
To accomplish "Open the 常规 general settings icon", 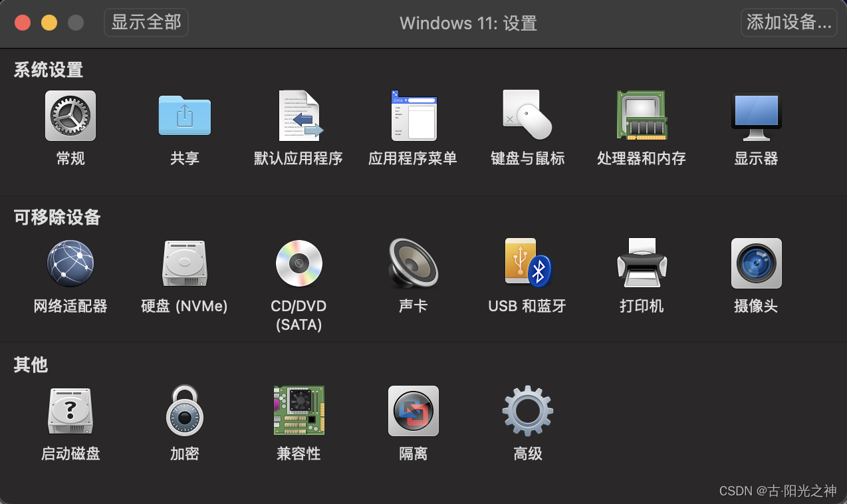I will tap(70, 116).
